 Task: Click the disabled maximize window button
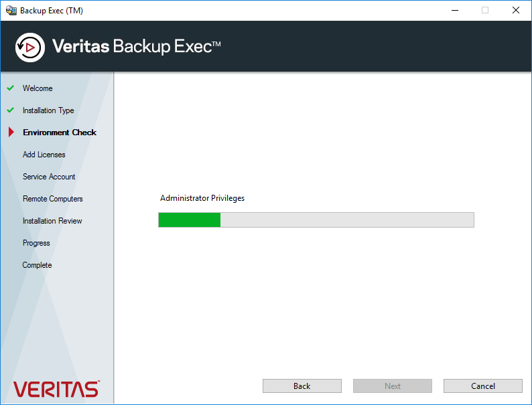[485, 10]
